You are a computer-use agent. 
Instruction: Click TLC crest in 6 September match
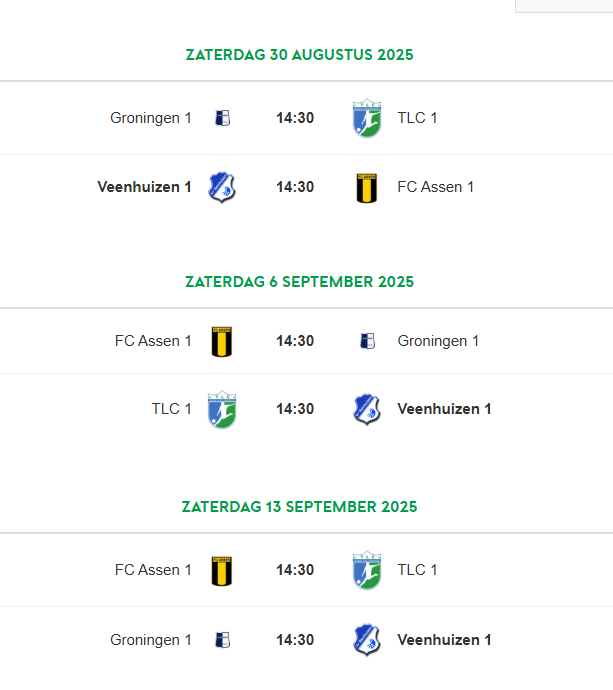(222, 409)
